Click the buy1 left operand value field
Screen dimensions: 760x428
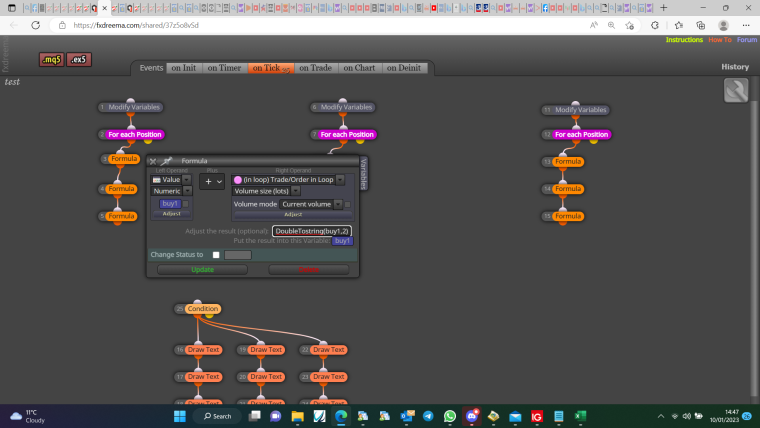(170, 204)
